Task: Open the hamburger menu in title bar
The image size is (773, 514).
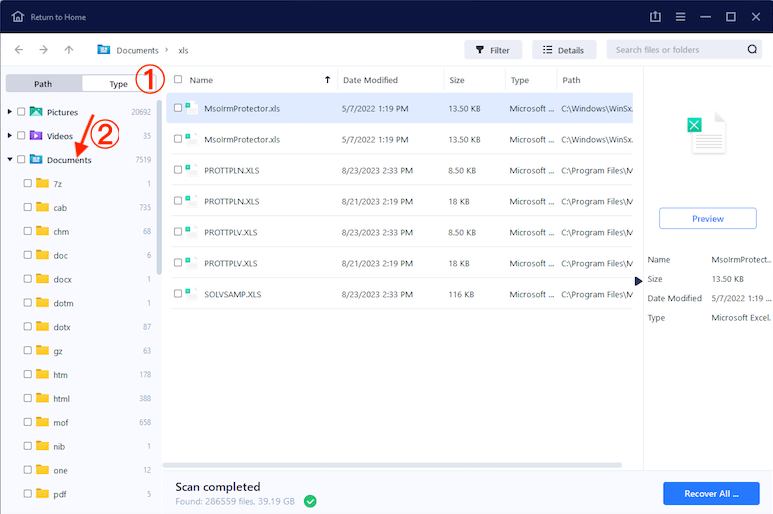Action: click(x=680, y=17)
